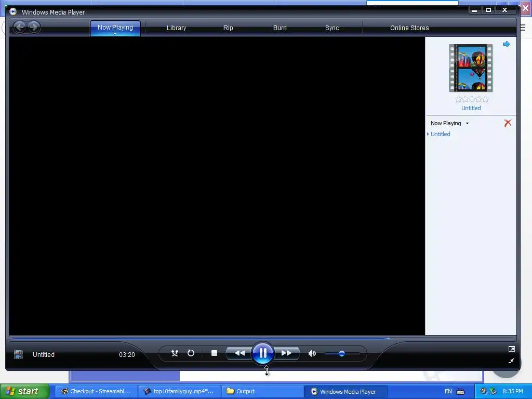The image size is (532, 399).
Task: View the video in full screen
Action: pyautogui.click(x=512, y=349)
